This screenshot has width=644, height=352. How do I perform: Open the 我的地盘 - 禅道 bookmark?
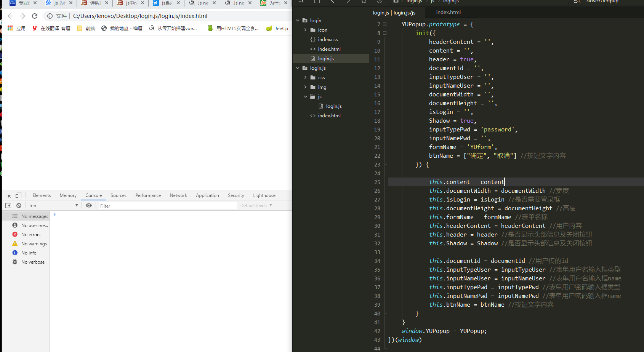click(x=122, y=28)
